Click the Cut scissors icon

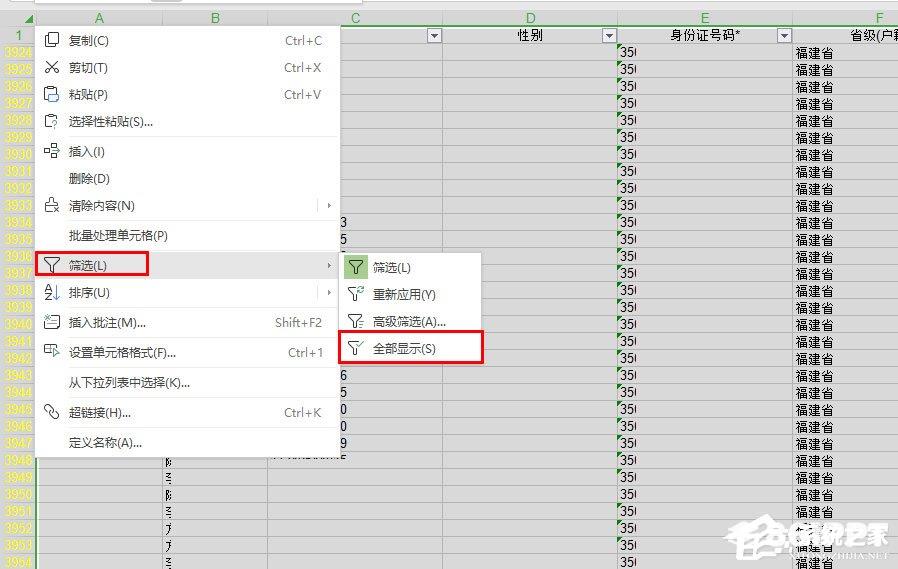52,67
